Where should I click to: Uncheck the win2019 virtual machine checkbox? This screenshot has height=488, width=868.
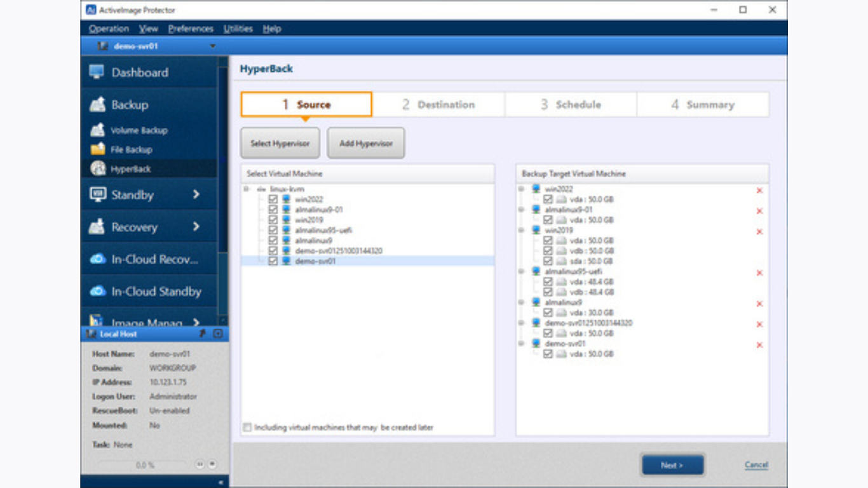tap(273, 220)
